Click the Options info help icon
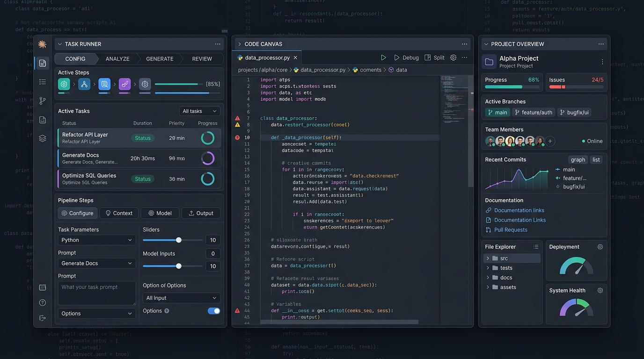Image resolution: width=644 pixels, height=359 pixels. coord(167,311)
